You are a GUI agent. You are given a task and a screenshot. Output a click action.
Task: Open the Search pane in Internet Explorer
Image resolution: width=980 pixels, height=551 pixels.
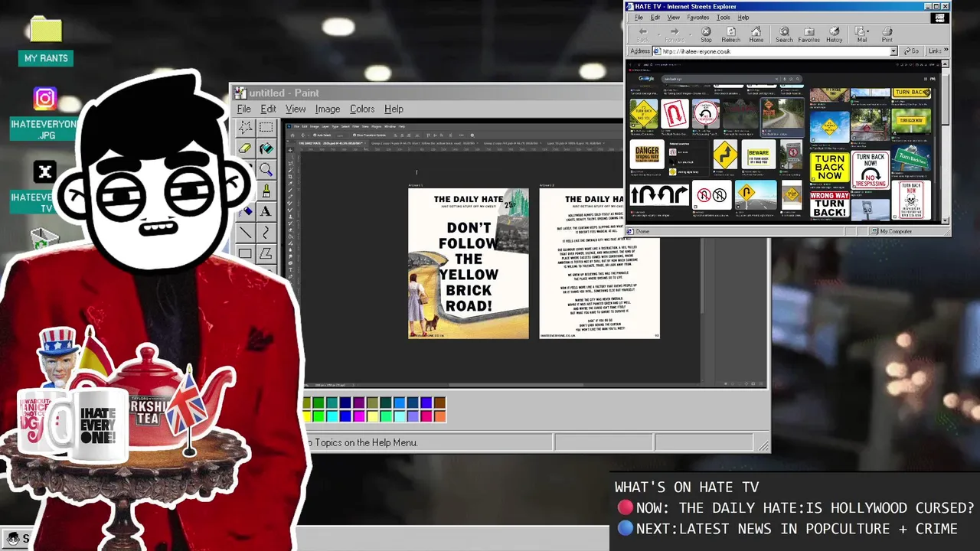pos(784,34)
